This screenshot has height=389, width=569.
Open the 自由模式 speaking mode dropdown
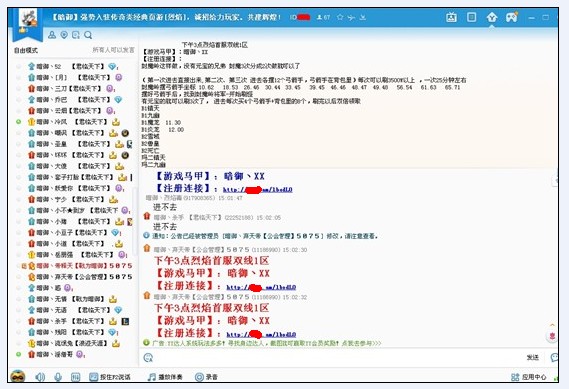tap(26, 50)
